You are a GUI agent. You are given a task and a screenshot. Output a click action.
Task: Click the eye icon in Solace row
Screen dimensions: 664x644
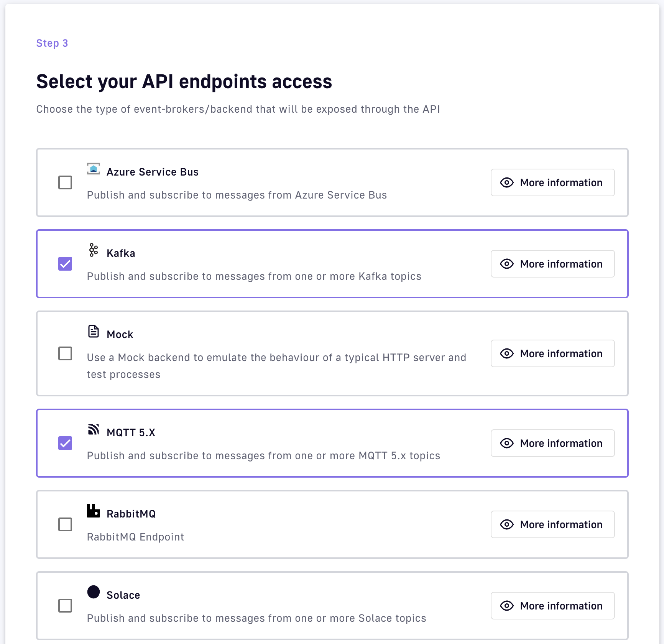(507, 606)
